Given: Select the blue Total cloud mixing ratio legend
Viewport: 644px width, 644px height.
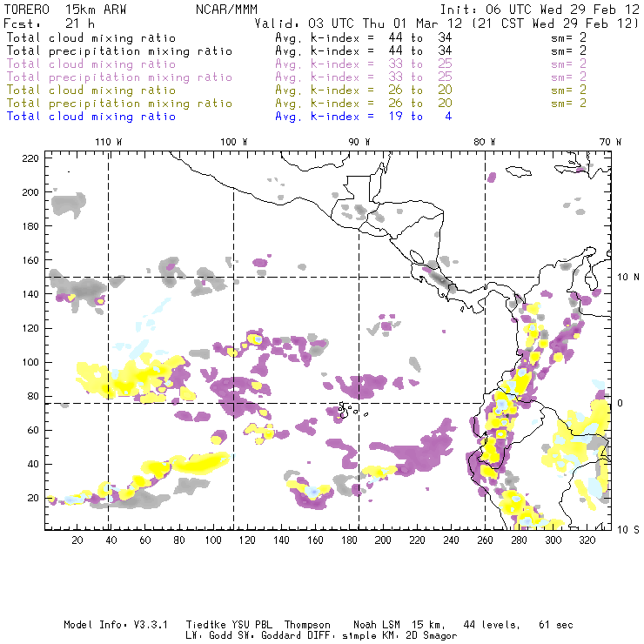Looking at the screenshot, I should tap(91, 117).
